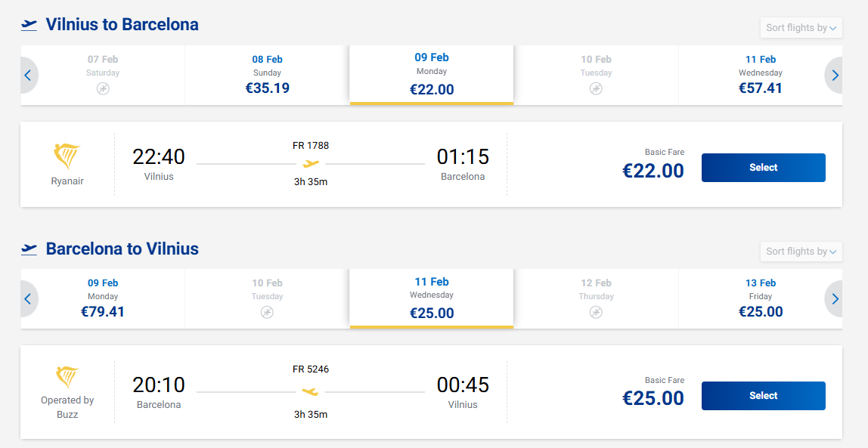The image size is (868, 448).
Task: Select the €22.00 Vilnius to Barcelona flight
Action: (763, 168)
